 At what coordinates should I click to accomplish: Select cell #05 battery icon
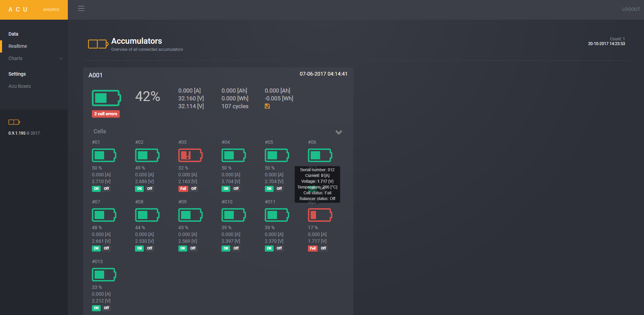[277, 155]
